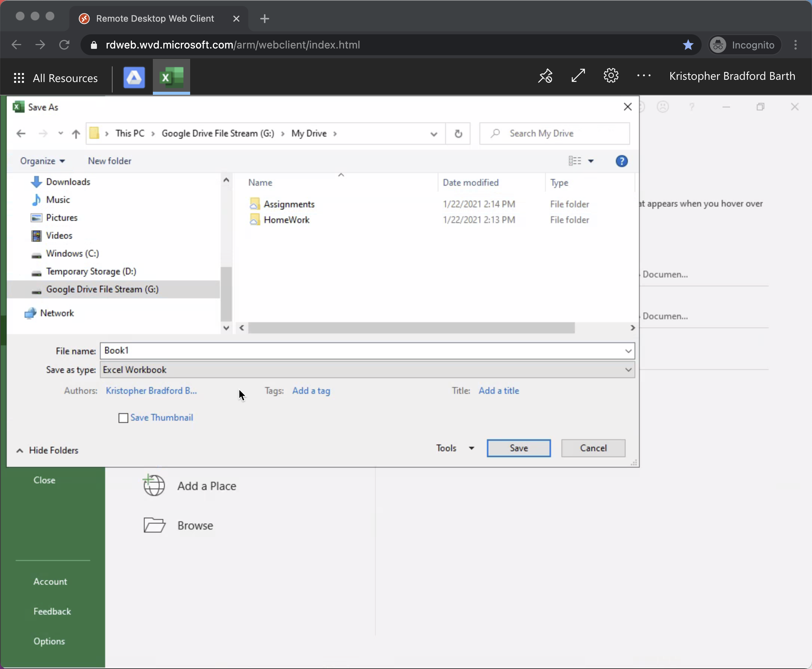Click the unpin toolbar icon
Viewport: 812px width, 669px height.
(545, 76)
